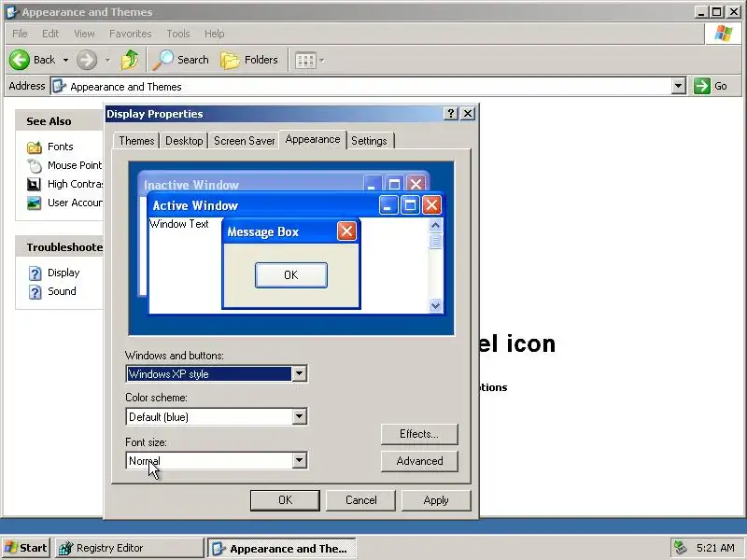The image size is (747, 560).
Task: Click the taskbar clock showing 5:21 AM
Action: [715, 548]
